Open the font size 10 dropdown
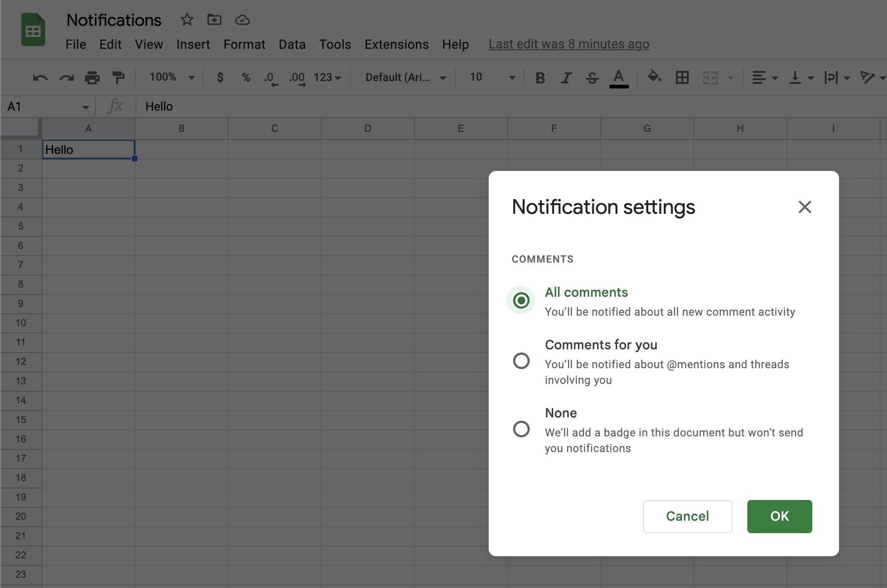This screenshot has width=887, height=588. (x=492, y=77)
